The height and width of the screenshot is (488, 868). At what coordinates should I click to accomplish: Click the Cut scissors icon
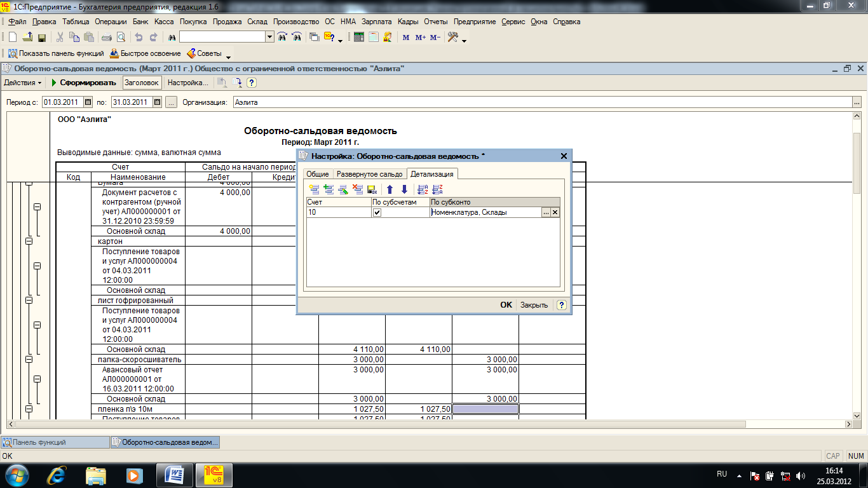pos(60,37)
